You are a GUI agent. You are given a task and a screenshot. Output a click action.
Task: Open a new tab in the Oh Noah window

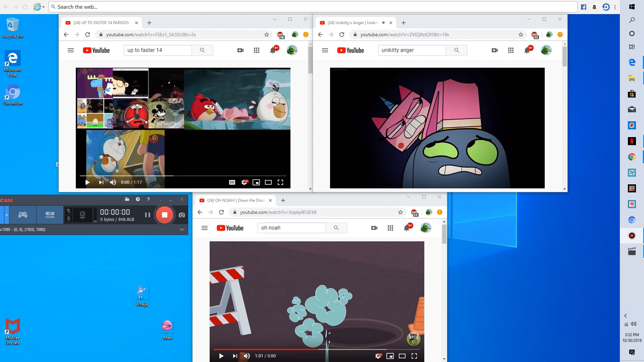click(x=283, y=200)
